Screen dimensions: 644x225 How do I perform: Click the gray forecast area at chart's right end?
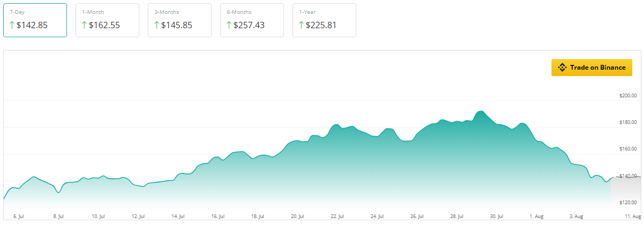(625, 191)
